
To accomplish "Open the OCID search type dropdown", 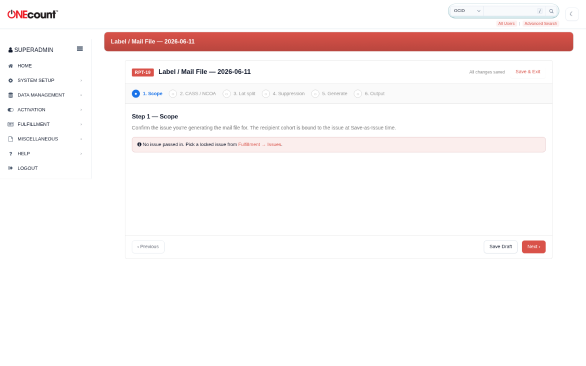I will 467,11.
